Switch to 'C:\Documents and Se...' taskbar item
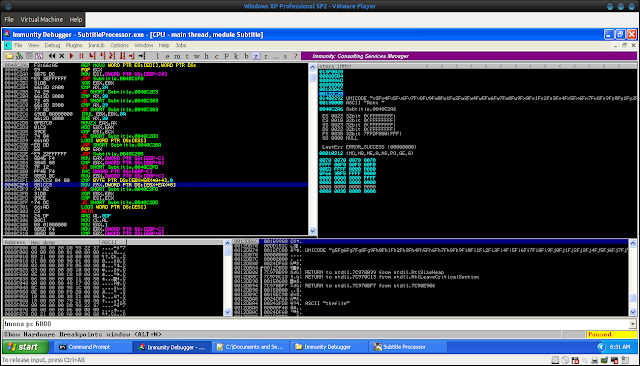This screenshot has height=366, width=640. point(251,347)
